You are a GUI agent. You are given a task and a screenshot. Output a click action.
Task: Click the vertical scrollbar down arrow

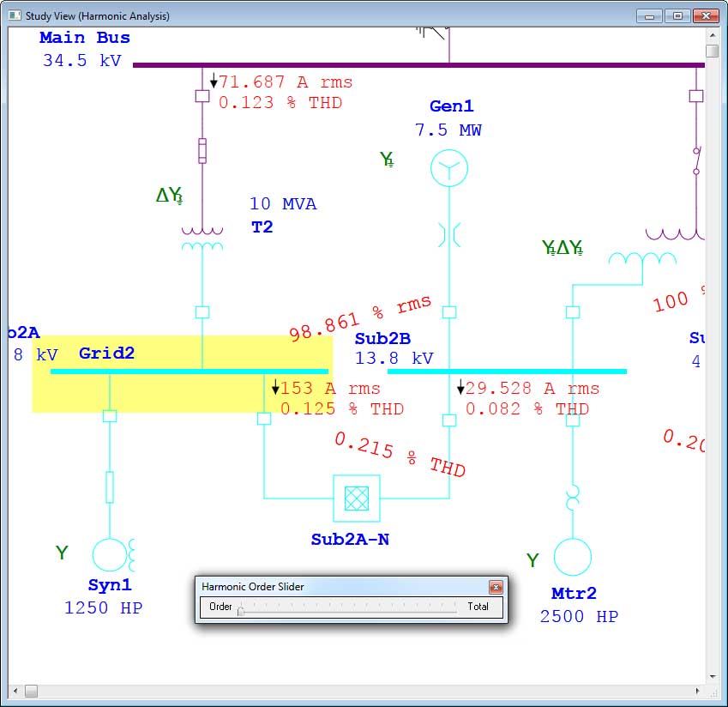pyautogui.click(x=714, y=676)
